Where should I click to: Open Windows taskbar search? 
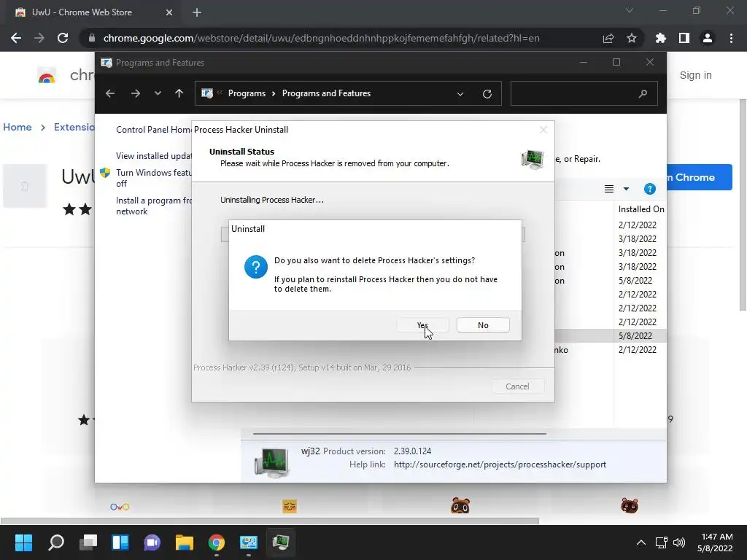pos(55,542)
